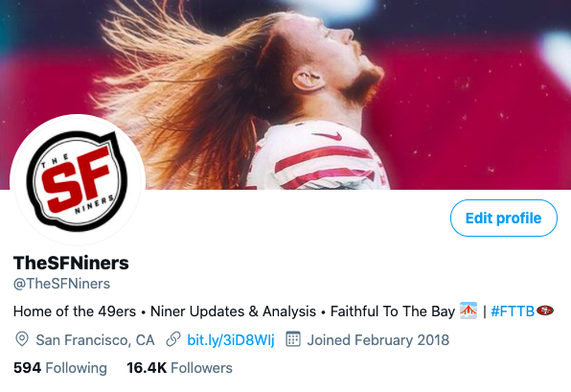Click the Nike swoosh on the jersey

328,136
